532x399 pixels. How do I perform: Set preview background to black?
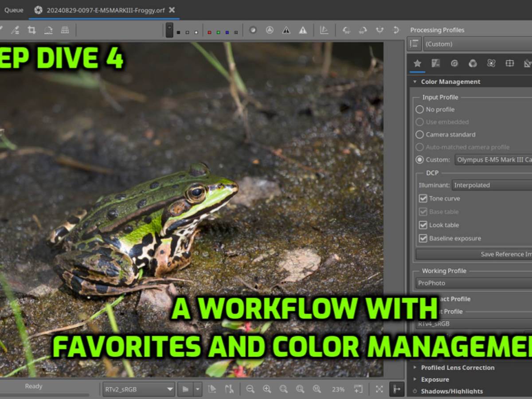(178, 32)
